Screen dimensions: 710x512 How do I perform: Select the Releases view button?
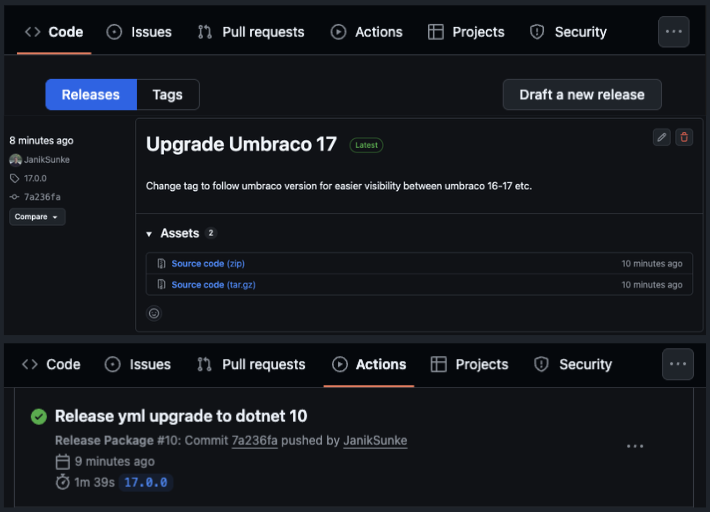[91, 95]
